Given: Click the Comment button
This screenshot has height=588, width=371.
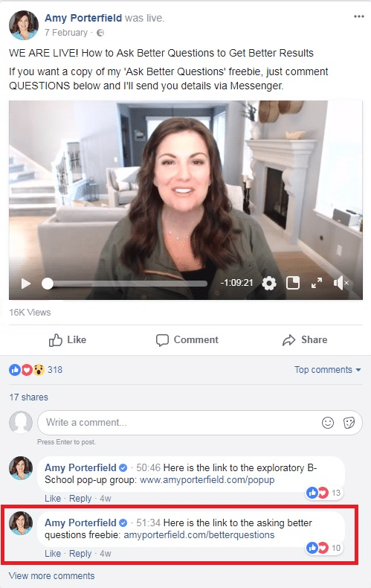Looking at the screenshot, I should (187, 339).
